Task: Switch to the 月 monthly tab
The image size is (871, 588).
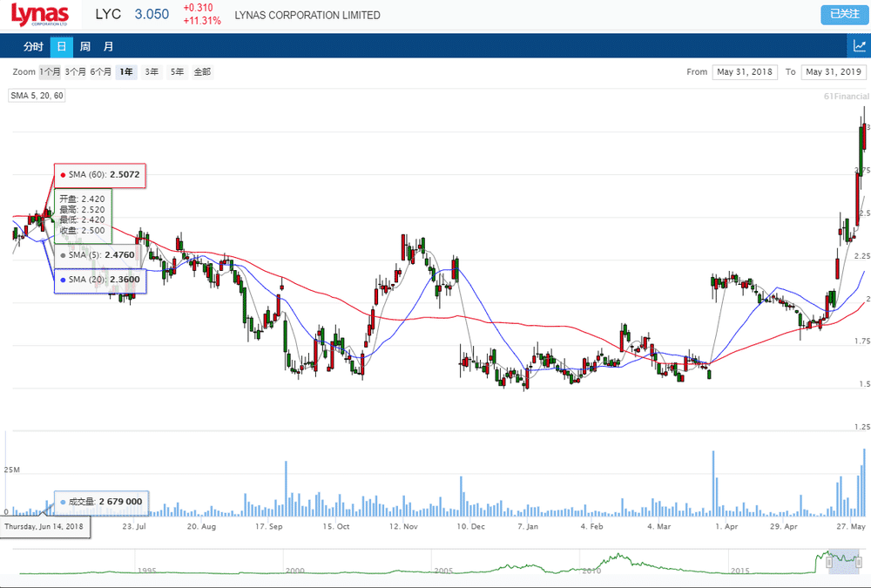Action: (108, 47)
